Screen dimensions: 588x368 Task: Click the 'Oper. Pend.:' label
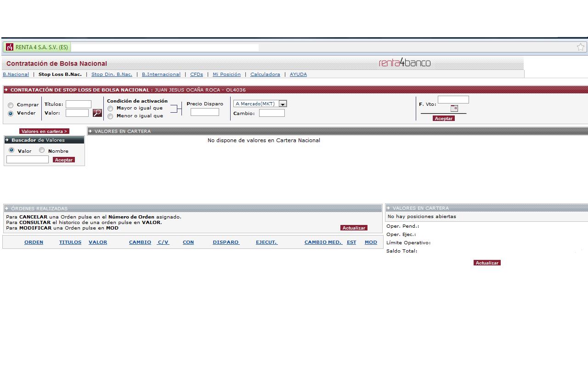pyautogui.click(x=403, y=226)
